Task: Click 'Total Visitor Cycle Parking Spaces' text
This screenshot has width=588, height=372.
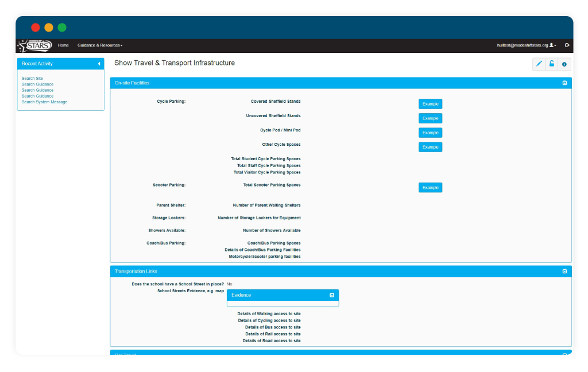Action: click(x=267, y=172)
